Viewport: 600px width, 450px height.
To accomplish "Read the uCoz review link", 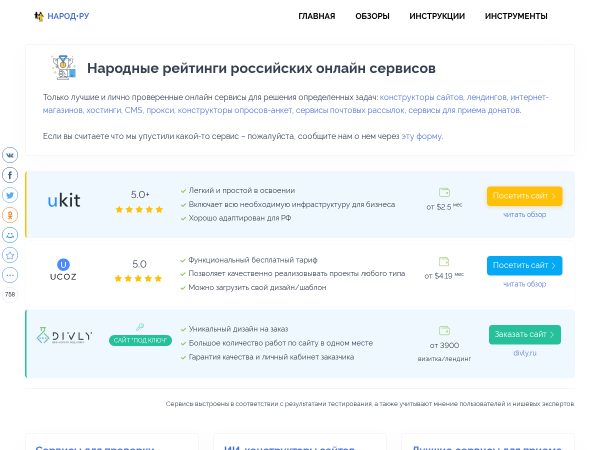I will 525,284.
